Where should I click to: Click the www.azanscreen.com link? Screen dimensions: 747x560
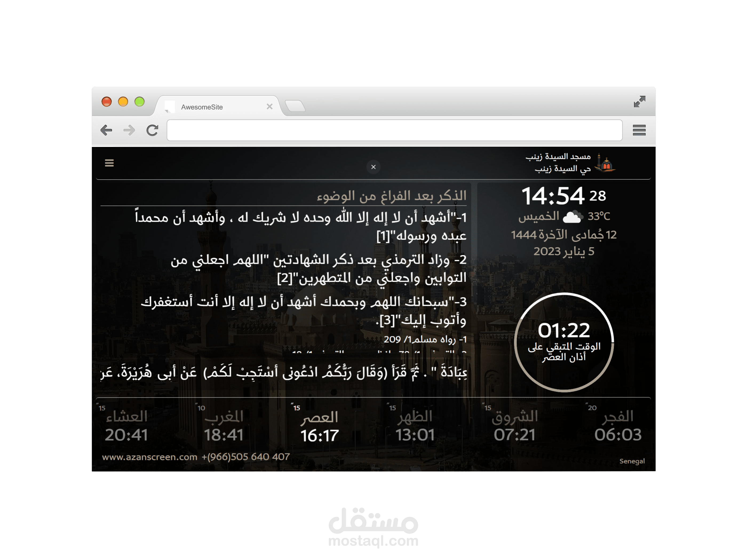[150, 457]
